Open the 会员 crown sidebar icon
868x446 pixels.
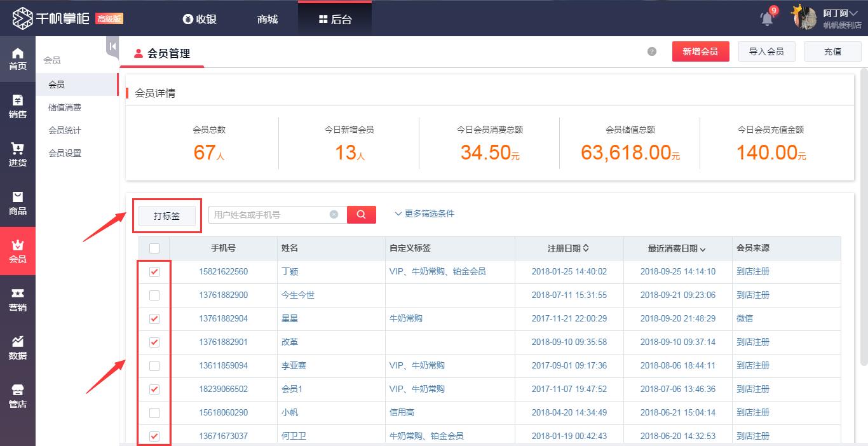[18, 252]
